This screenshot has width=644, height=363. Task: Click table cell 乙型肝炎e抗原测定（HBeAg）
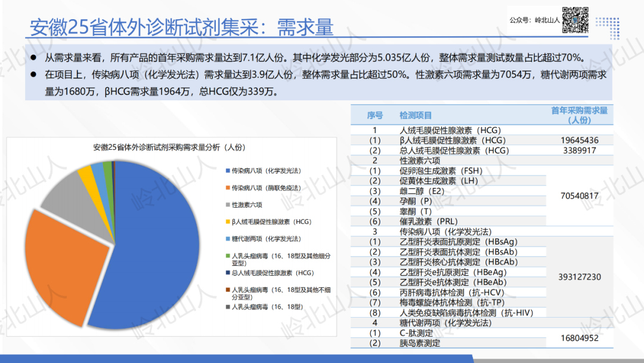[453, 272]
